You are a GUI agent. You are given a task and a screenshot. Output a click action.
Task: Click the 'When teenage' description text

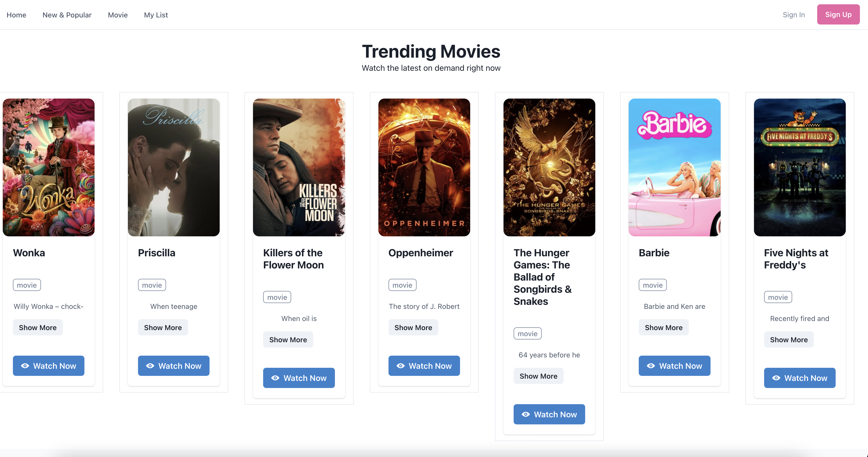coord(174,306)
